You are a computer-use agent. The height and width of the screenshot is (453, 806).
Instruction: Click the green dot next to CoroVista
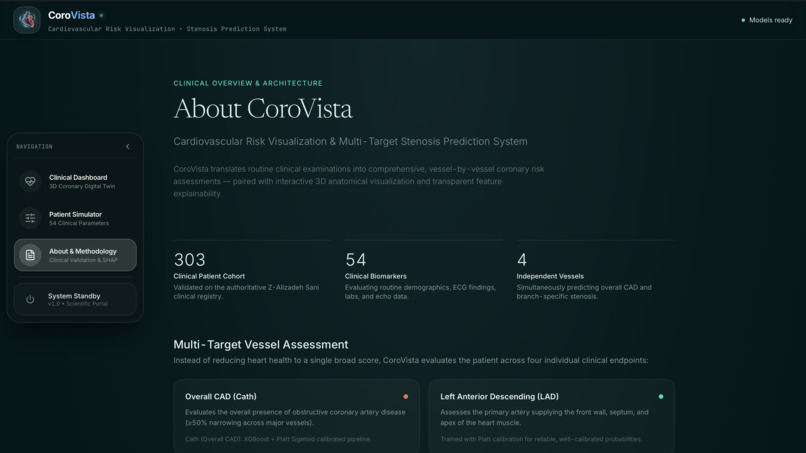101,15
